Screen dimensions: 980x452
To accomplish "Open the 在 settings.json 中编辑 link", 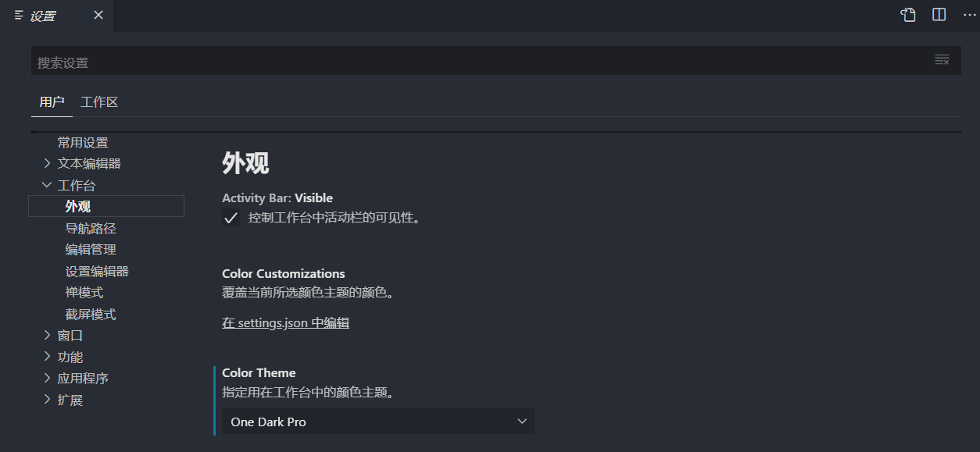I will point(285,322).
